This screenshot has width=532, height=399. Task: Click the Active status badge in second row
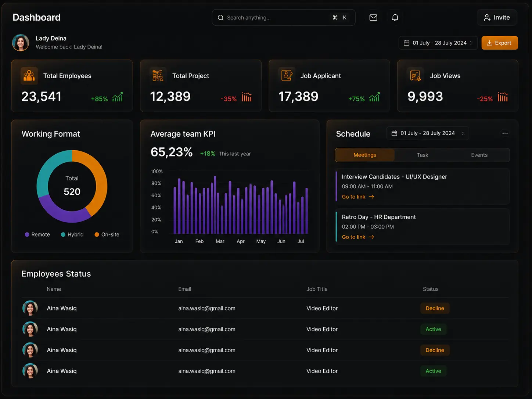433,329
